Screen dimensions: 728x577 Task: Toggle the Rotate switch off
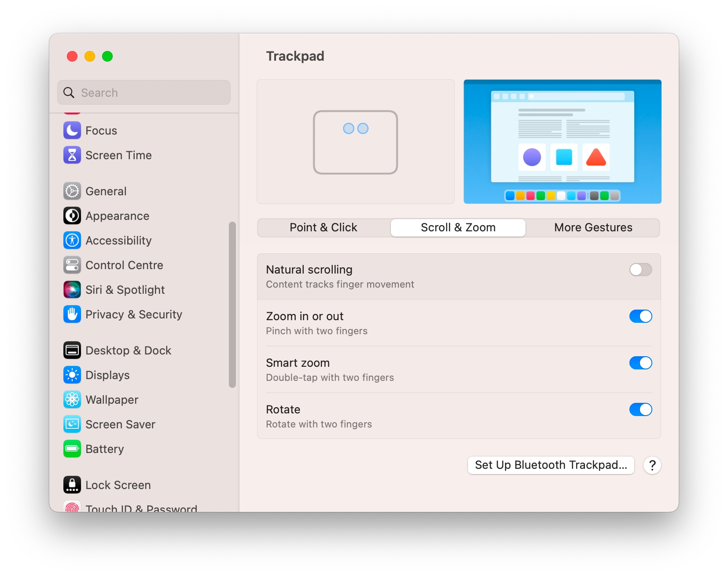[x=640, y=409]
